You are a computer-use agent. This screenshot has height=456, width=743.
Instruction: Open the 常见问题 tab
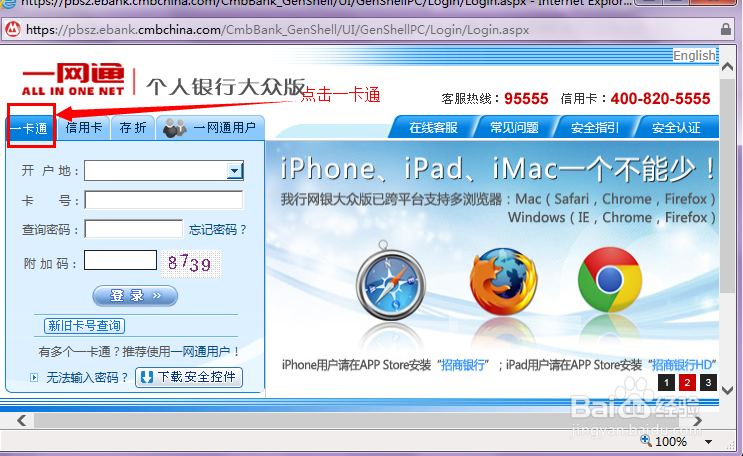[514, 128]
